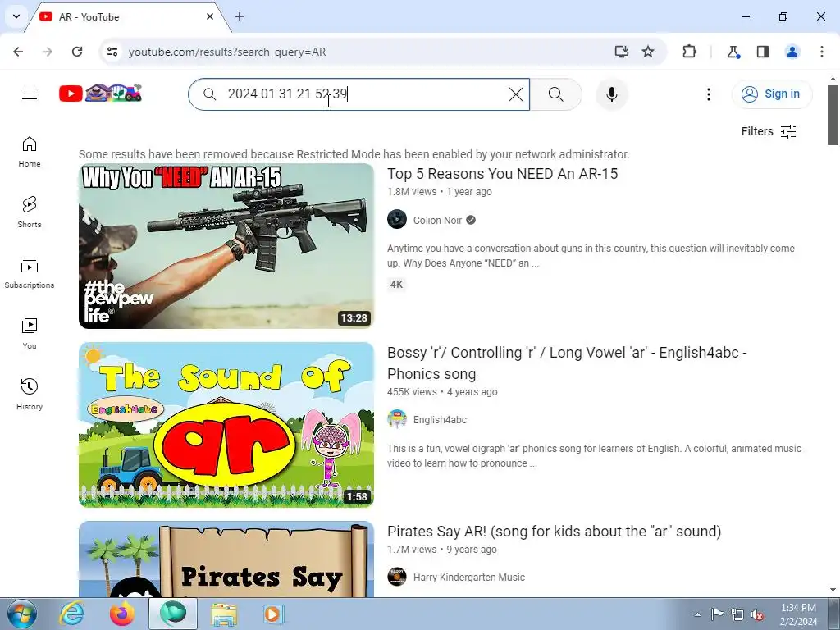Open the English4abc channel name

click(440, 420)
